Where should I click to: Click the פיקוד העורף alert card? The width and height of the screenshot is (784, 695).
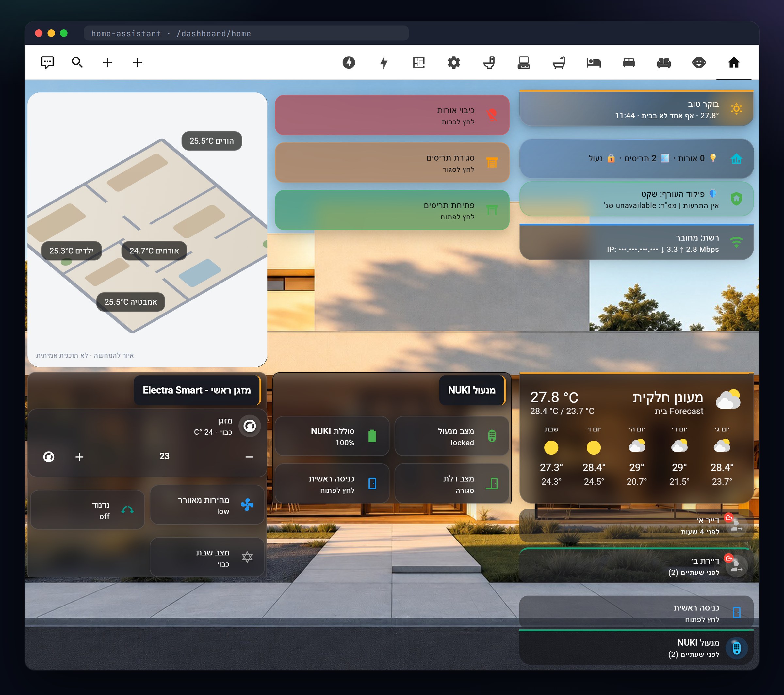tap(636, 199)
